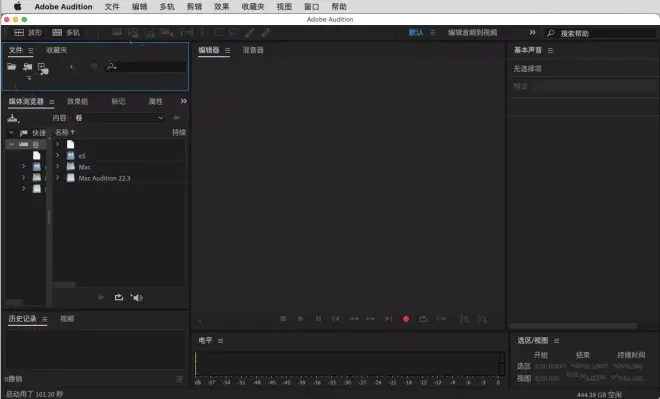Click the media browser shortcuts download icon
Viewport: 660px width, 399px height.
[x=13, y=118]
